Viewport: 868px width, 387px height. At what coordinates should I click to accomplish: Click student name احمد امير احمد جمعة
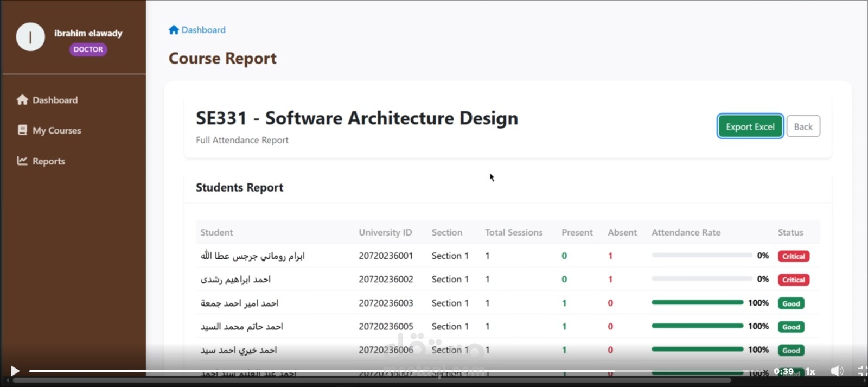[x=239, y=303]
